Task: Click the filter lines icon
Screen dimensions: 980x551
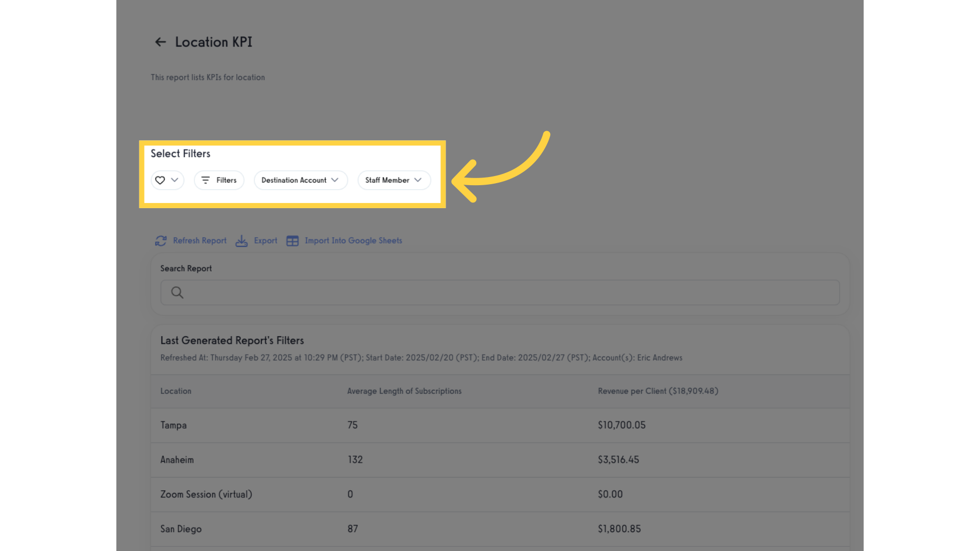Action: pos(205,180)
